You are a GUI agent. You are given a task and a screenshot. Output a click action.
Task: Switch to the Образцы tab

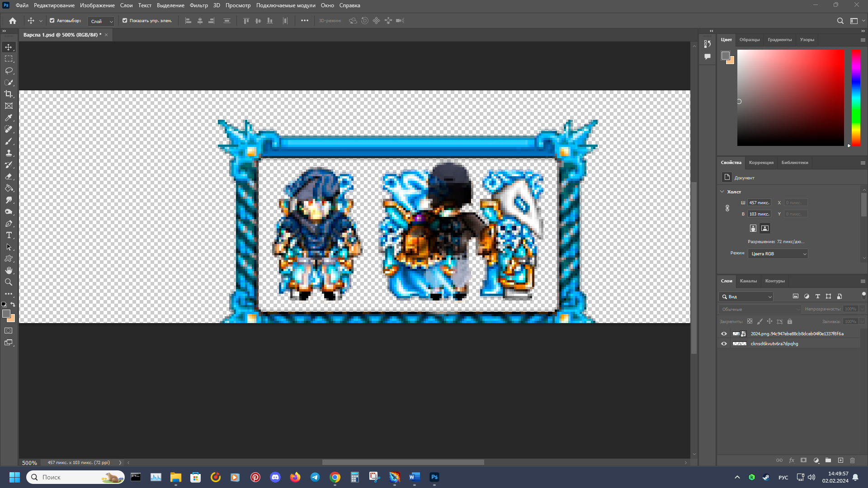coord(750,40)
